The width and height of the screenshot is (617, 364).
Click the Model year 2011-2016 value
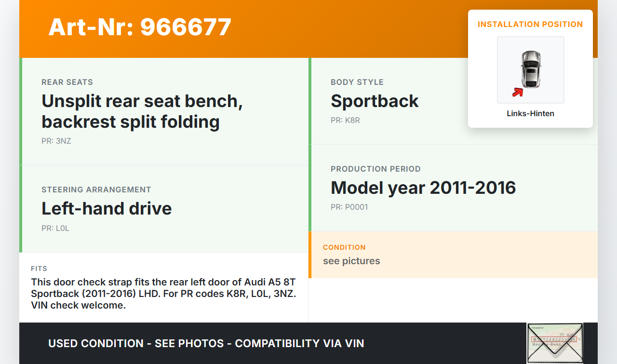[423, 188]
